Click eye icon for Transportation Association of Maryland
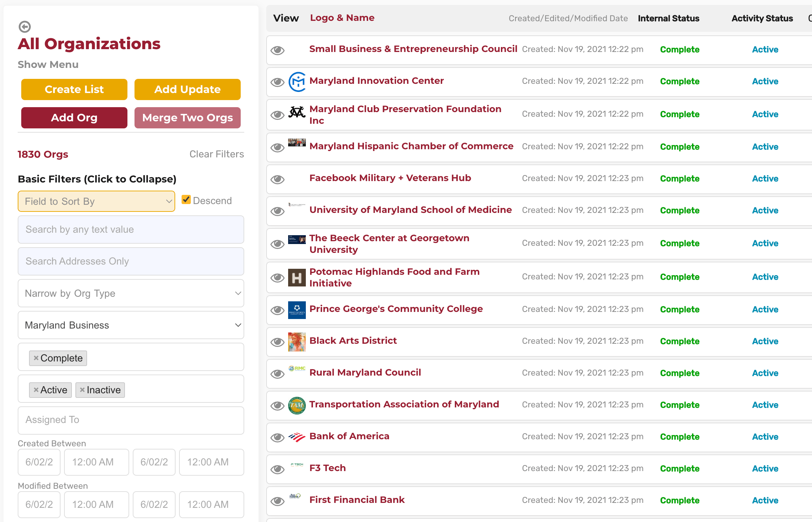 [x=278, y=406]
